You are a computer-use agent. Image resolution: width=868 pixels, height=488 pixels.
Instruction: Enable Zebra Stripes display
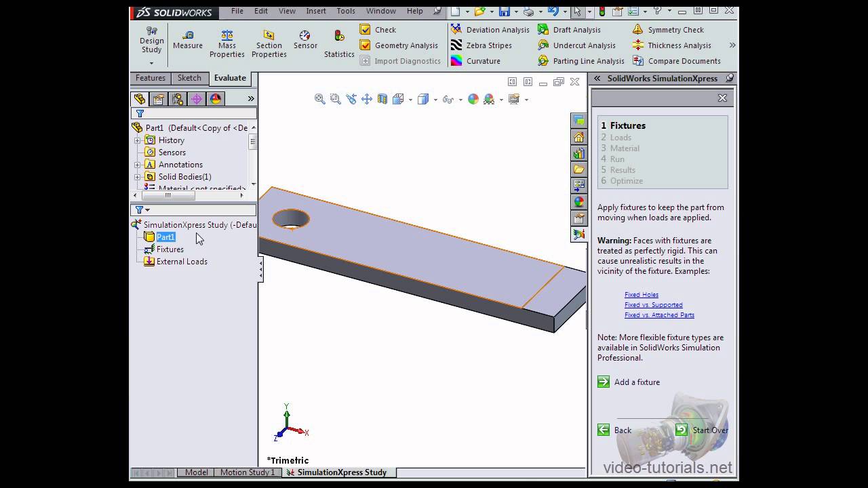[x=481, y=45]
